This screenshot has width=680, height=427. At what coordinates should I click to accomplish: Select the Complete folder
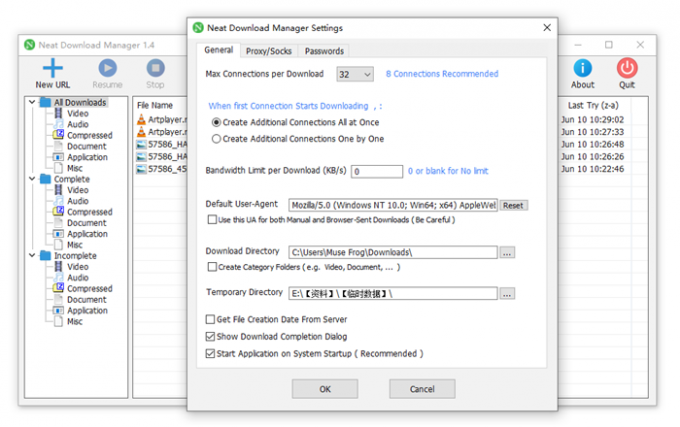pyautogui.click(x=72, y=179)
